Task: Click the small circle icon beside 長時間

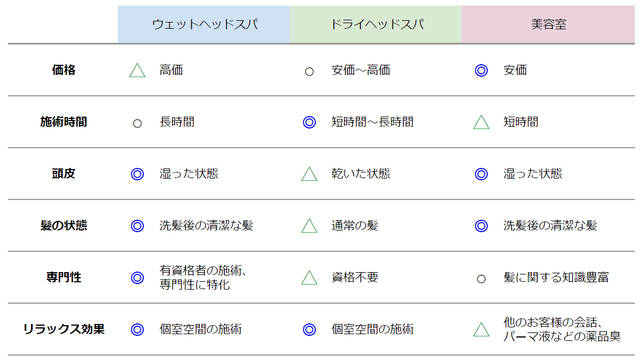Action: pos(137,123)
